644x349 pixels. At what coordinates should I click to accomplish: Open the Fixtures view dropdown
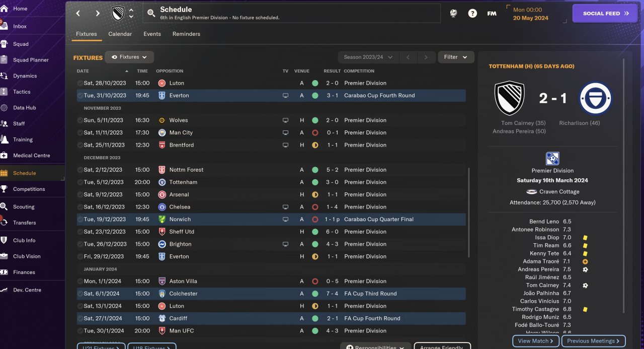pos(129,57)
